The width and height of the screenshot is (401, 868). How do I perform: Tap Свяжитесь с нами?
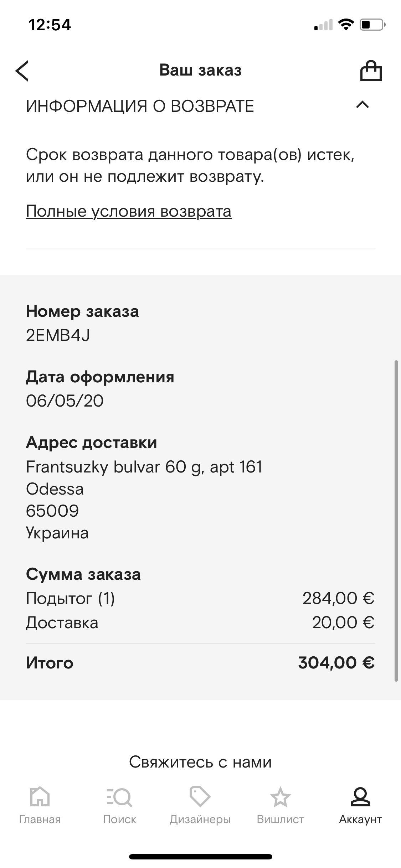(x=200, y=762)
